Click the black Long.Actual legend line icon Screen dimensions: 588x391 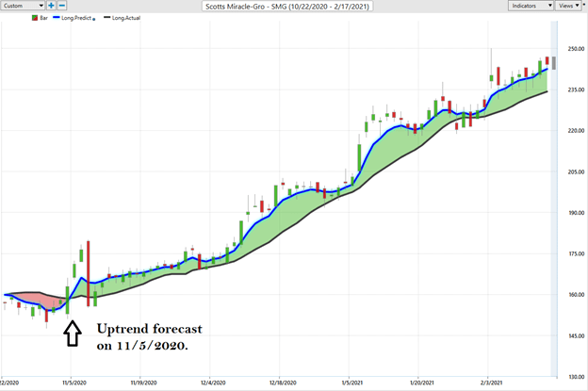pos(106,18)
